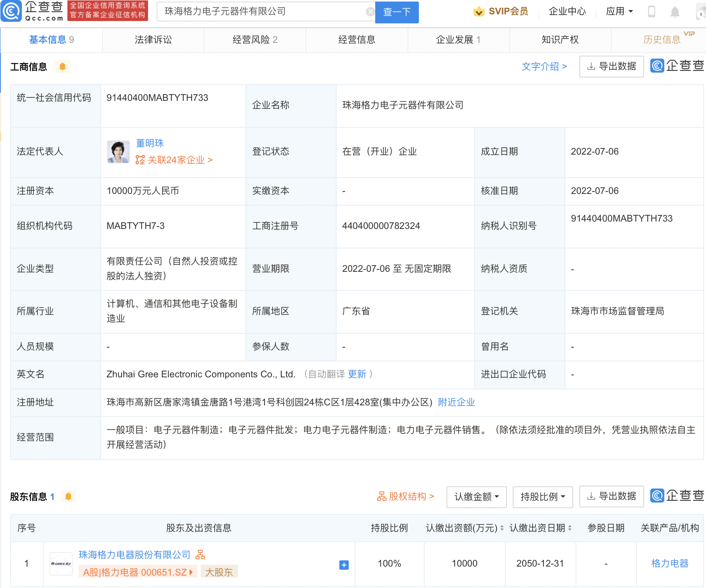The image size is (706, 588).
Task: Select the 登记机关 珠海市市场监督管理局 value
Action: pyautogui.click(x=617, y=311)
